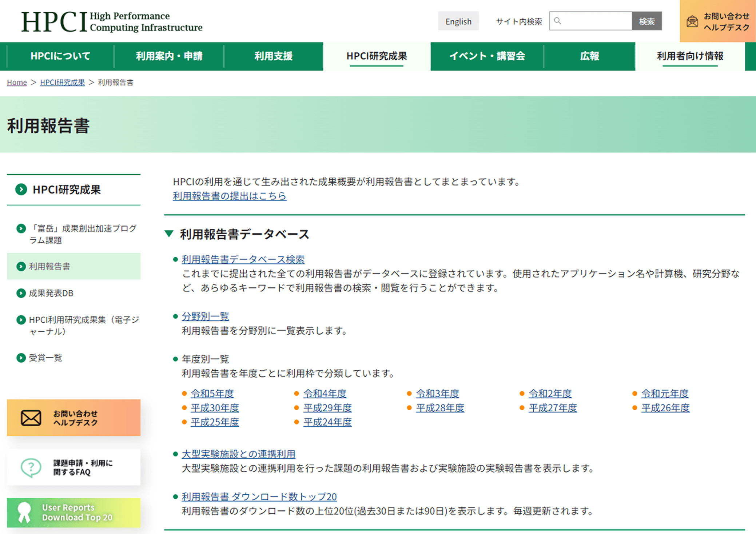Select 成果発表DB sidebar entry
The image size is (756, 534).
pos(73,293)
